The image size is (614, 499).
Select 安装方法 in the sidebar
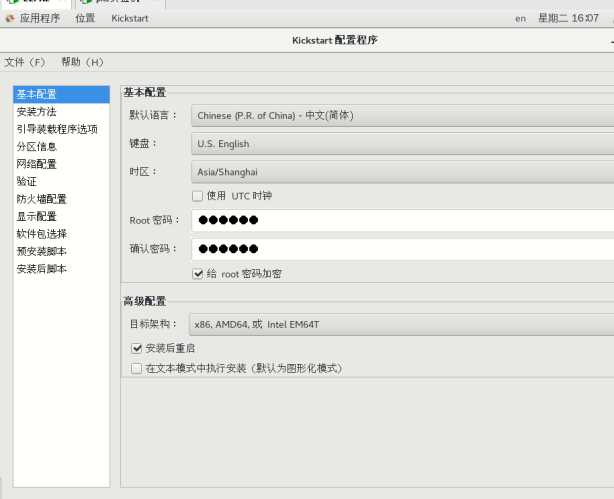pyautogui.click(x=61, y=112)
